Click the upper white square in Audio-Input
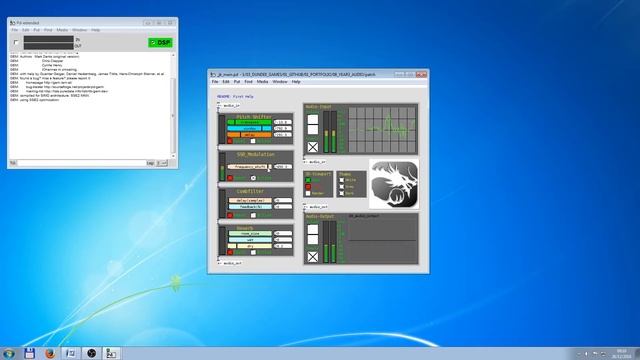The width and height of the screenshot is (640, 360). tap(313, 120)
